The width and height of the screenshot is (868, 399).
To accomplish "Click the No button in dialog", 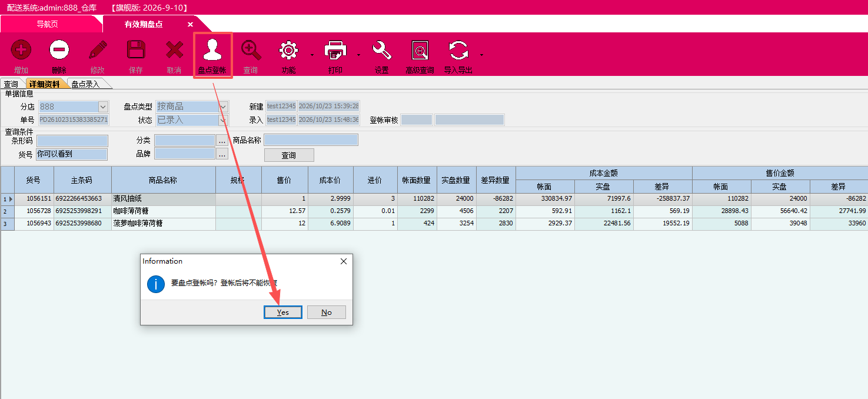I will pos(327,312).
